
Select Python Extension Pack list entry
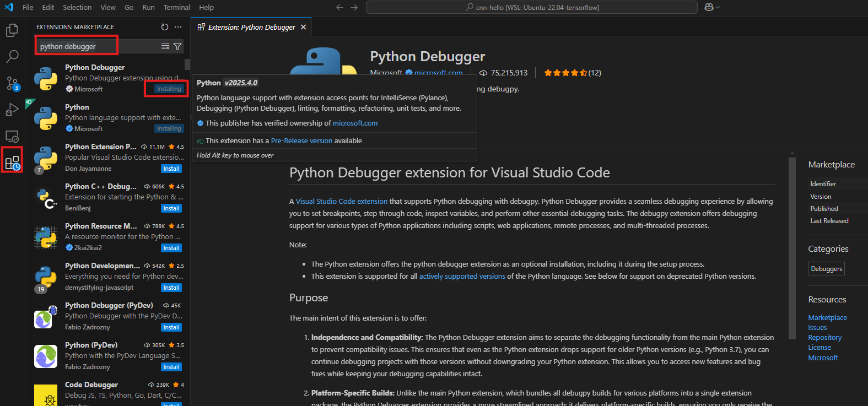[107, 158]
